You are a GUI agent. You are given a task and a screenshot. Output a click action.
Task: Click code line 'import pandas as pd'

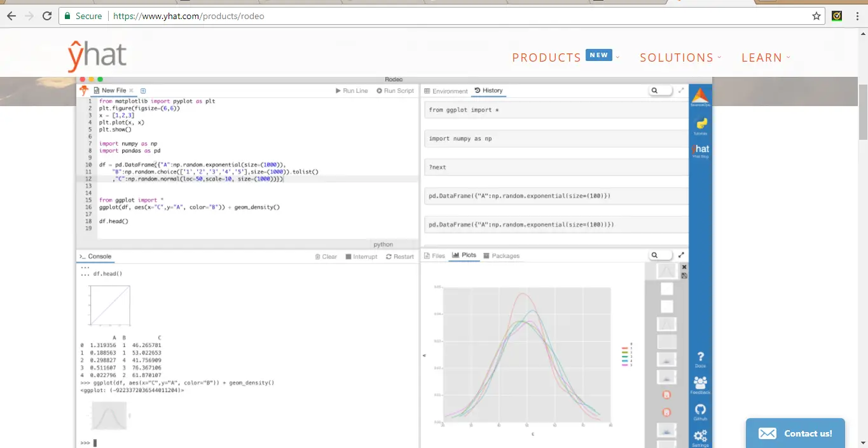pos(130,151)
